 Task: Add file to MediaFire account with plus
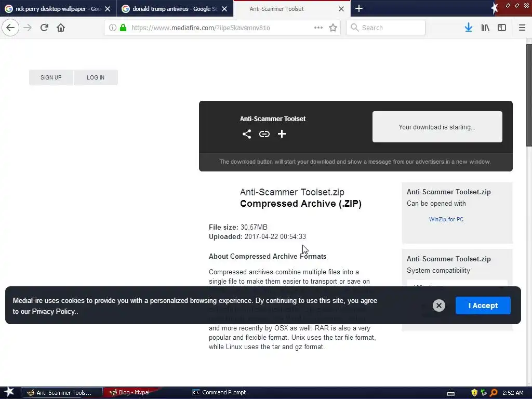[282, 134]
